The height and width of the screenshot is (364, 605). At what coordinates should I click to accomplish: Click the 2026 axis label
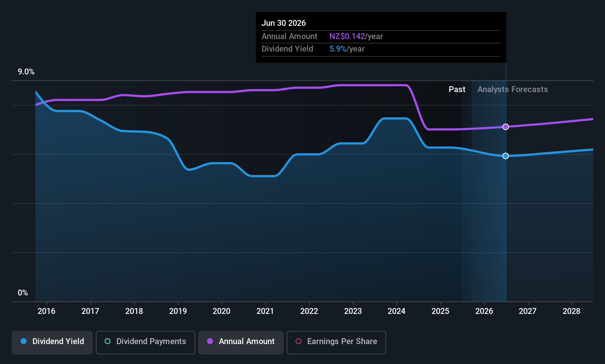point(484,311)
